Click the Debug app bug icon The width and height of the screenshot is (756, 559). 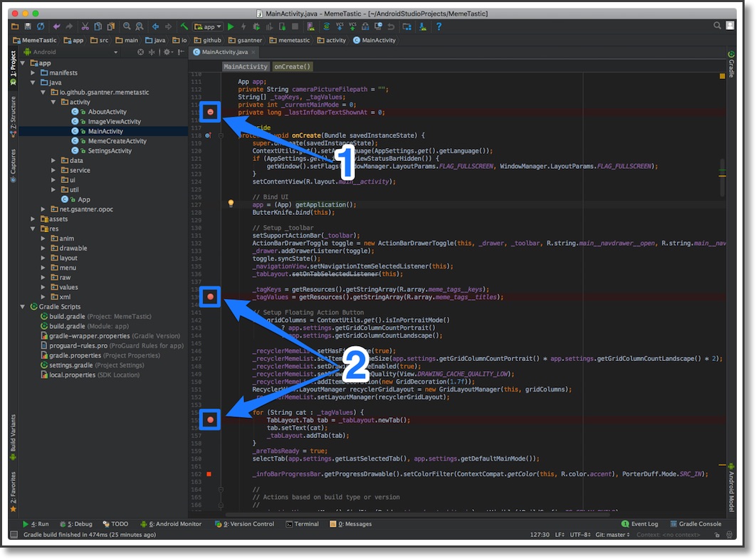[x=256, y=26]
